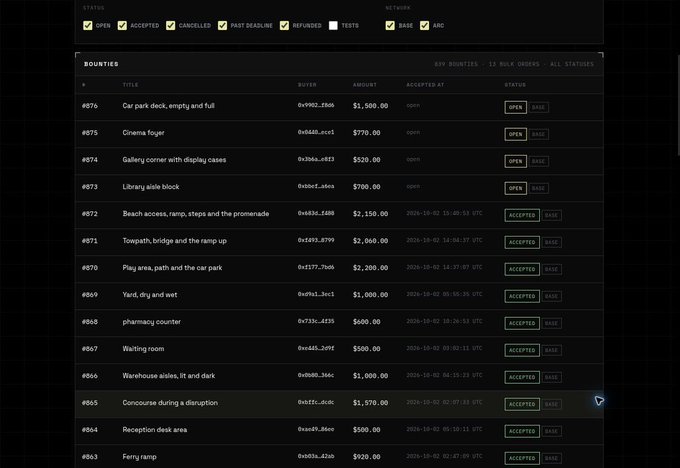This screenshot has width=680, height=468.
Task: Uncheck the Accepted status filter checkbox
Action: click(122, 26)
